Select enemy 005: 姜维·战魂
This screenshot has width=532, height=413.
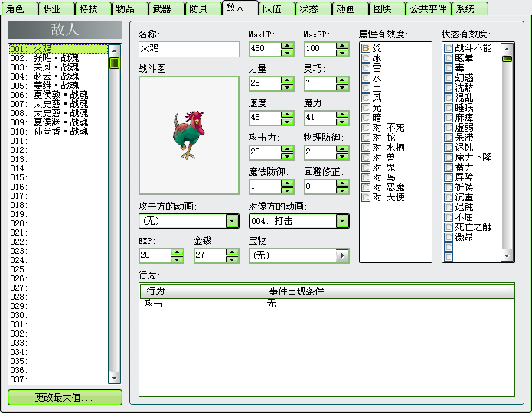pyautogui.click(x=58, y=86)
